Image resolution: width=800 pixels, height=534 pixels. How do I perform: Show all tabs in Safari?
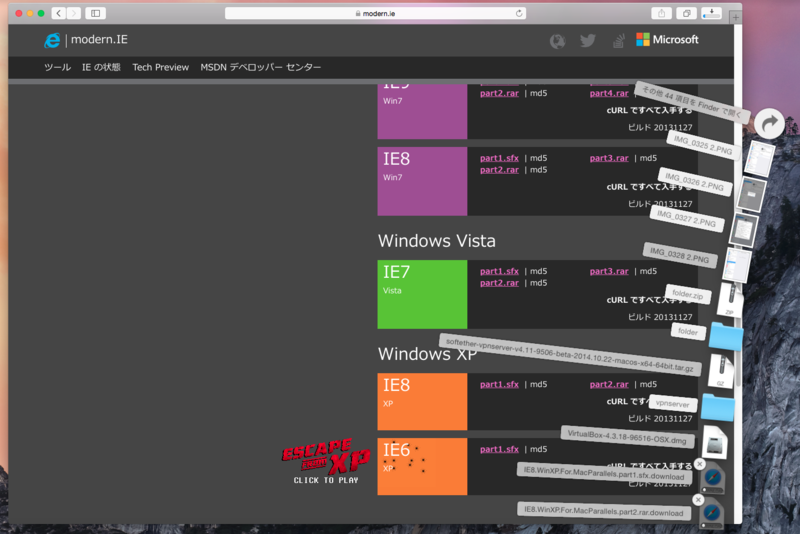point(687,13)
